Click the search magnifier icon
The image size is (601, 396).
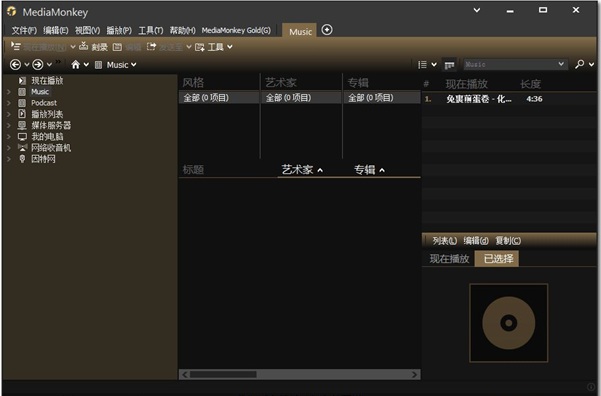coord(580,64)
